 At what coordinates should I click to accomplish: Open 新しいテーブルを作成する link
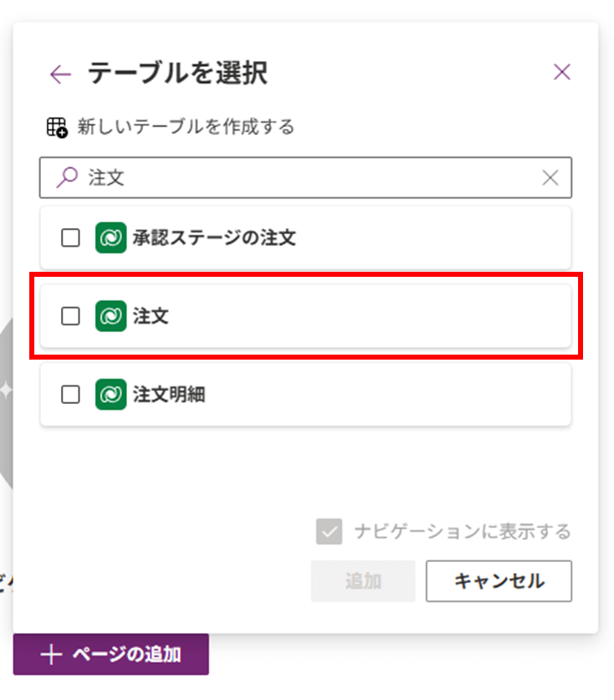[x=186, y=127]
